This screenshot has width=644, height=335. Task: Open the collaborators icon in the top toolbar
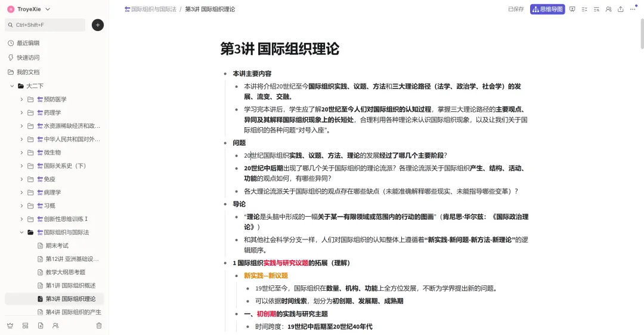coord(608,9)
